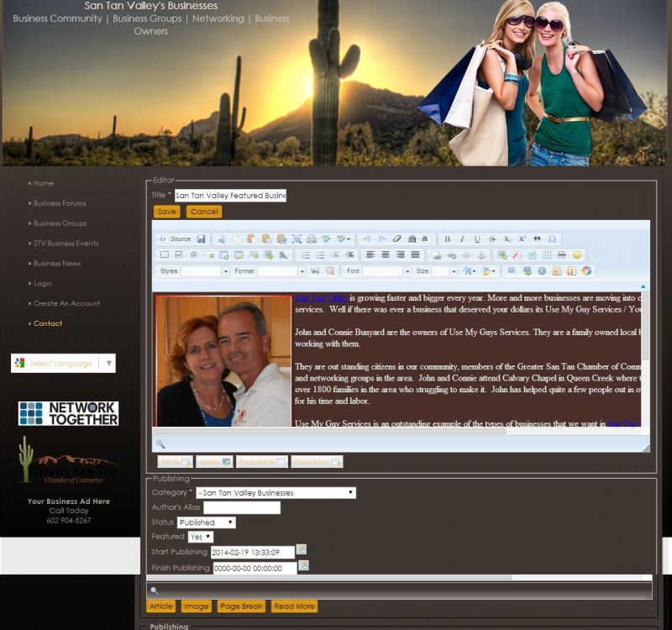Open Business Groups in the side menu

(60, 223)
